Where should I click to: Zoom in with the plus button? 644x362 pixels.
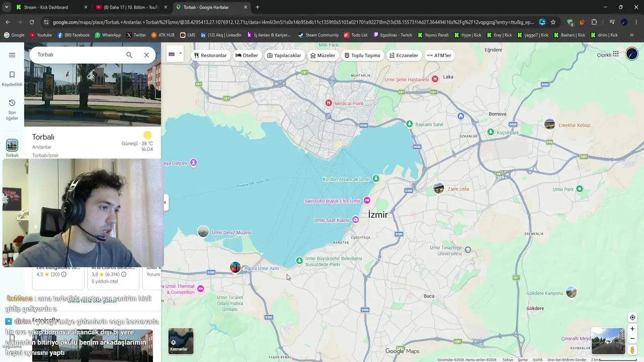point(632,329)
